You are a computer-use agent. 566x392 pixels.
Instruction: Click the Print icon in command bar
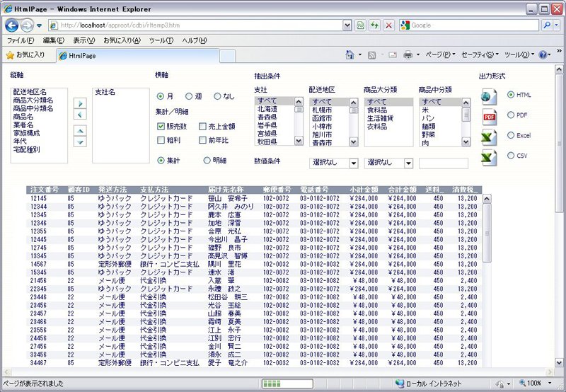coord(408,55)
